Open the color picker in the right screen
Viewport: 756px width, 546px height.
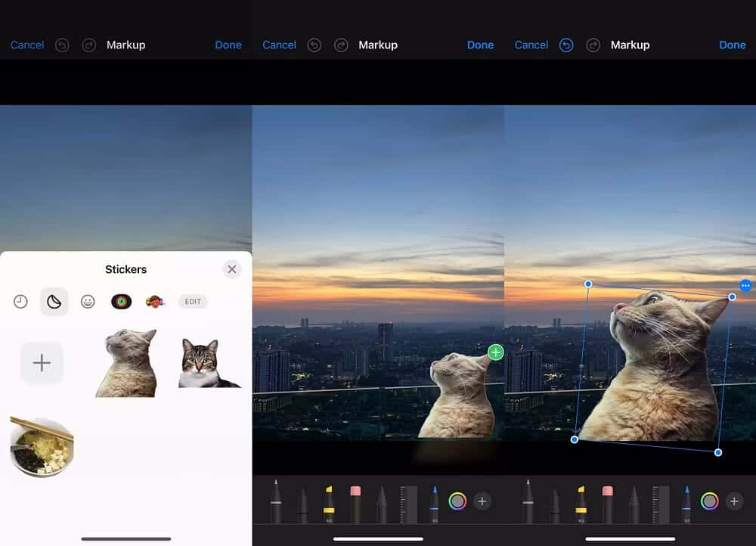pyautogui.click(x=710, y=501)
